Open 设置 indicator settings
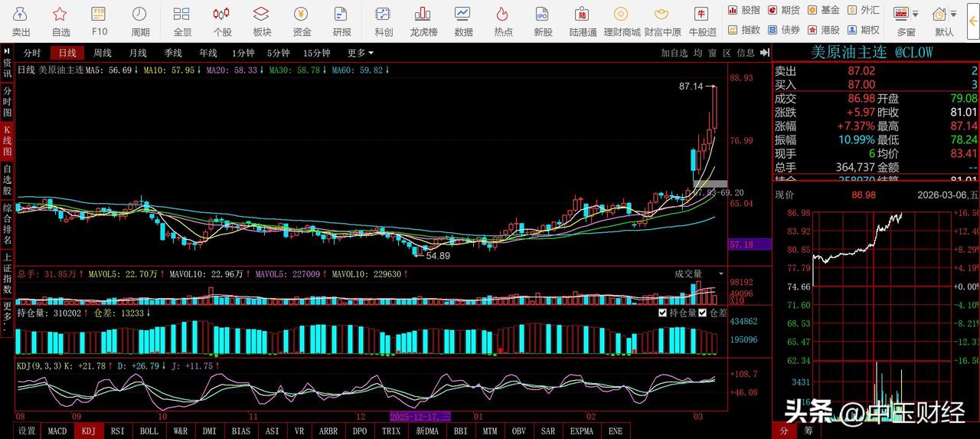The image size is (980, 439). click(x=27, y=431)
